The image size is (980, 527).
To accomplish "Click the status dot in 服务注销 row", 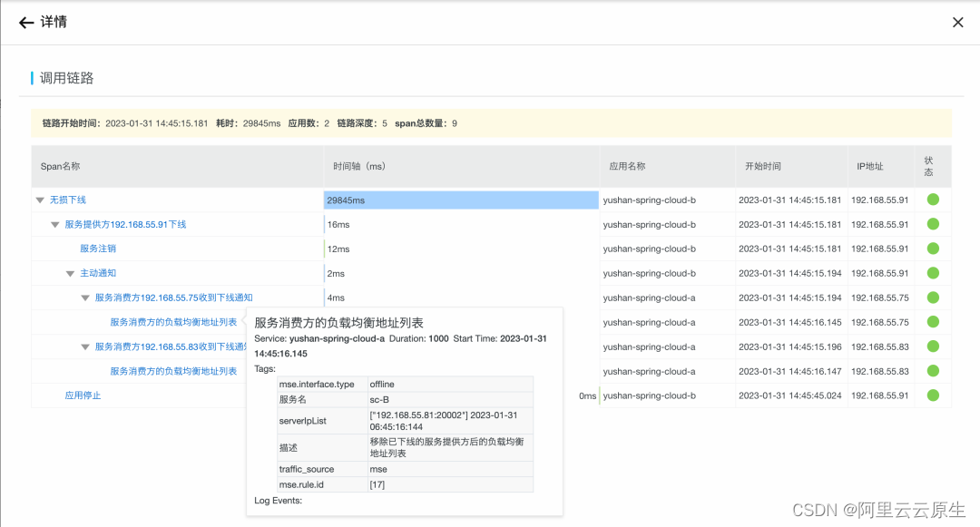I will [933, 249].
